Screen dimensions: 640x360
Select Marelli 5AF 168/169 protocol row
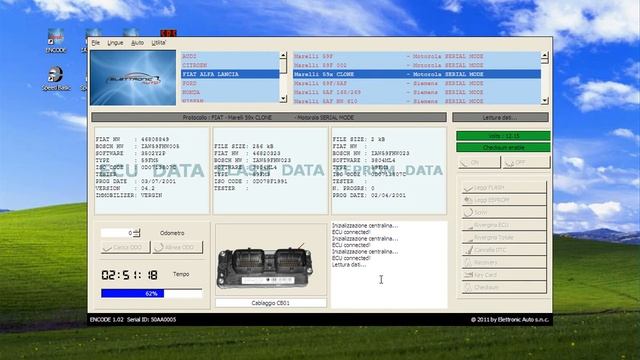pyautogui.click(x=417, y=92)
